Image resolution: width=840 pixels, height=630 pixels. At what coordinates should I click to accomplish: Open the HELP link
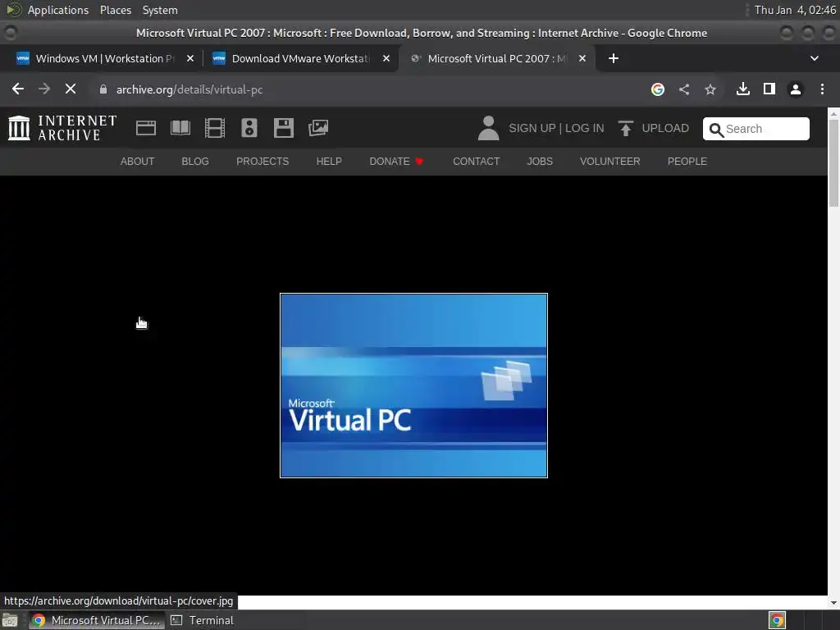[329, 162]
